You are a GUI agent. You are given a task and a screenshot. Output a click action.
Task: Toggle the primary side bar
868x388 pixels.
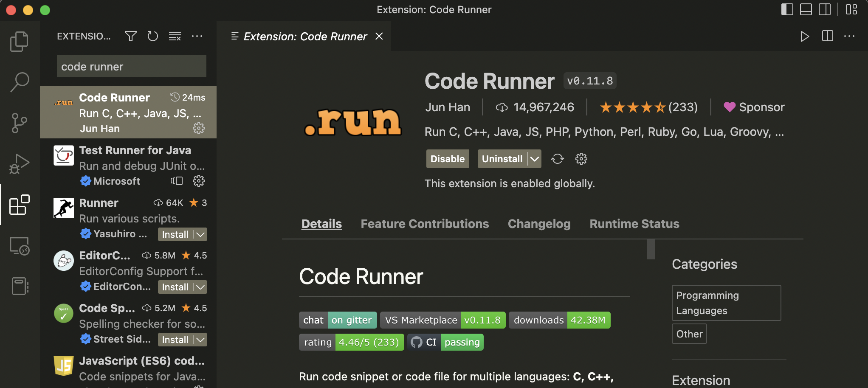coord(787,9)
